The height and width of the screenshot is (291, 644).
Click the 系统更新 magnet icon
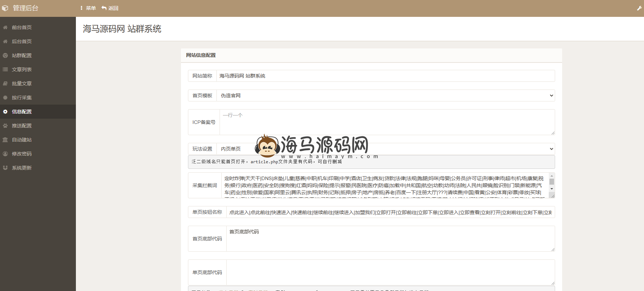[x=5, y=168]
